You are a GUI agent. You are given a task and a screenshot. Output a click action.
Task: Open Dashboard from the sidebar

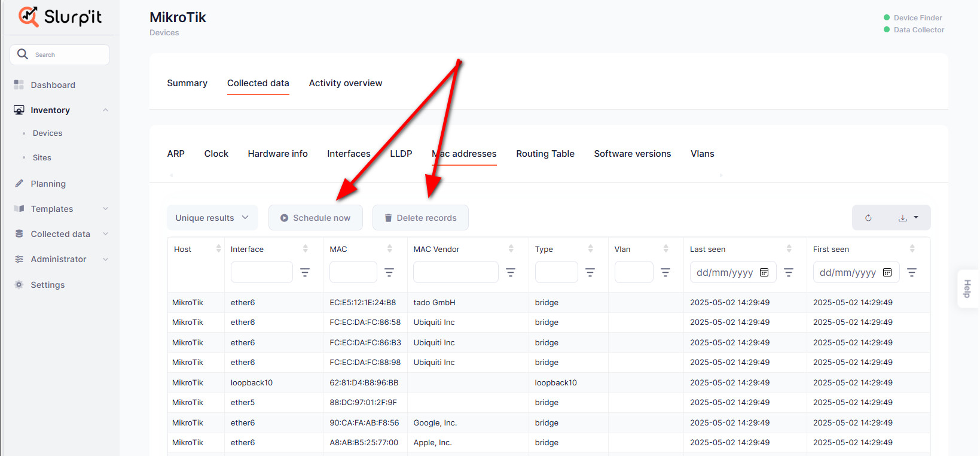click(x=53, y=85)
